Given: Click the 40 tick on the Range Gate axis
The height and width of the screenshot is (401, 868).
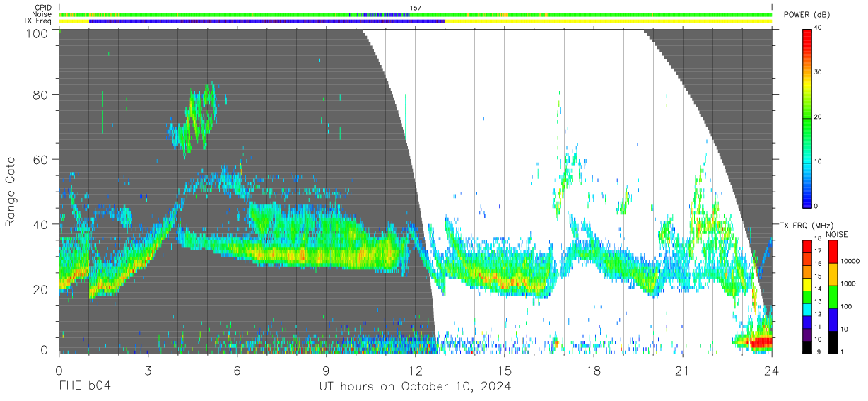Looking at the screenshot, I should [40, 224].
